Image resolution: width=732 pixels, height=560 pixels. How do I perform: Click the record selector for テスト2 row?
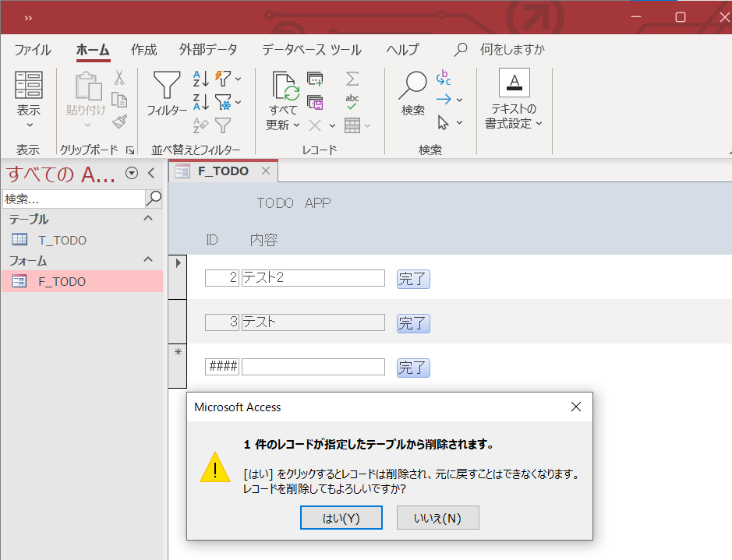coord(178,277)
